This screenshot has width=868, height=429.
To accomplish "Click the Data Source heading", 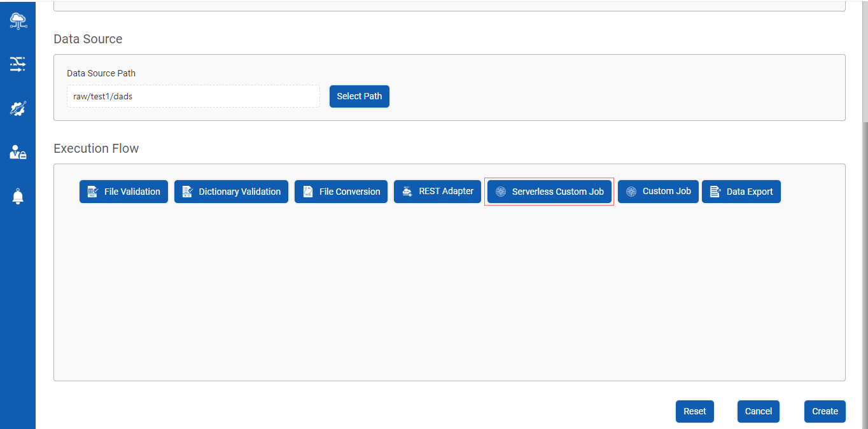I will (x=88, y=39).
